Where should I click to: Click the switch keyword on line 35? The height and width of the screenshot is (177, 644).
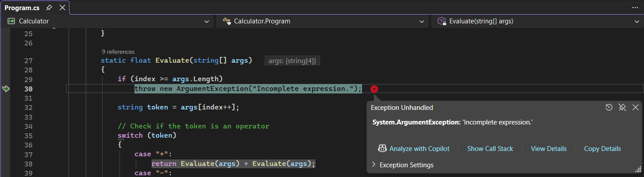[x=130, y=136]
